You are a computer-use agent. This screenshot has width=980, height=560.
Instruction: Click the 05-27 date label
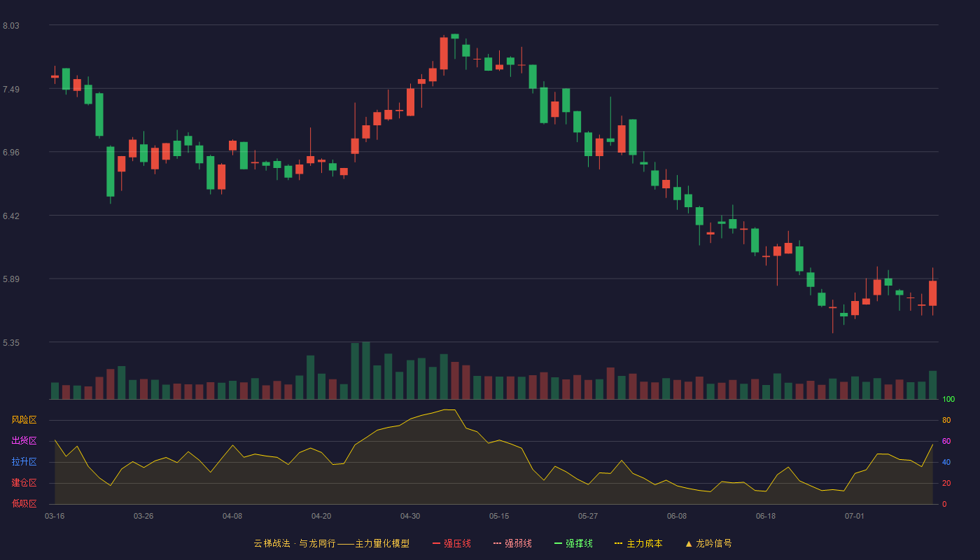coord(588,516)
